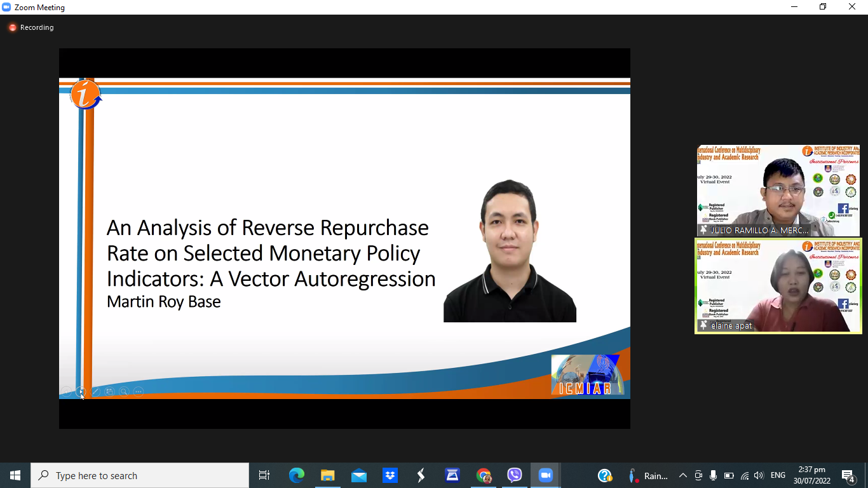
Task: Show all slides grid view
Action: tap(109, 392)
